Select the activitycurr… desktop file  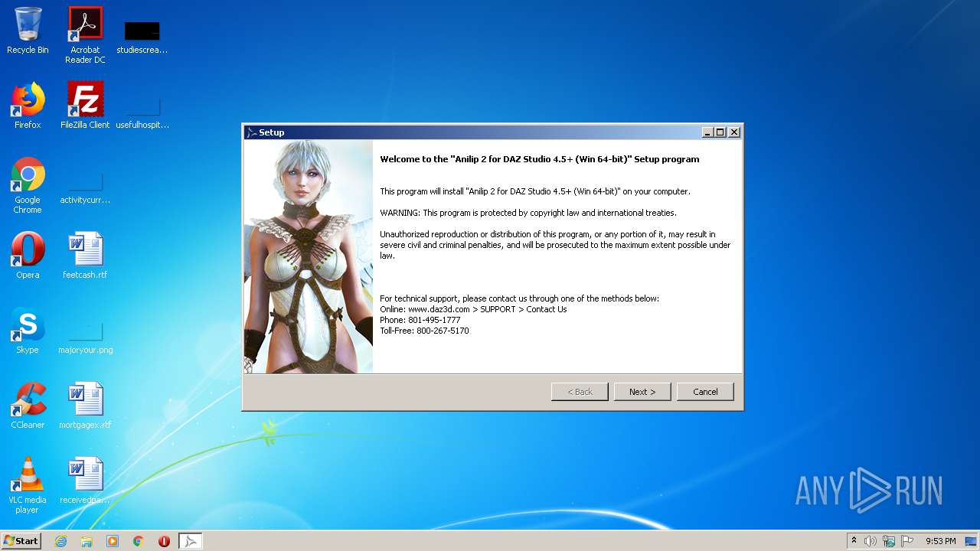coord(85,186)
